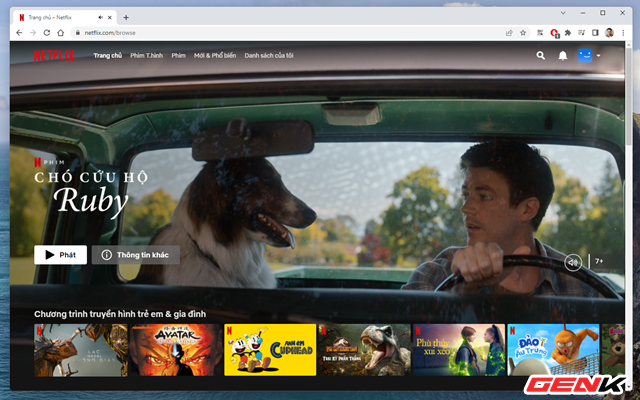Play the featured movie with Phát
The height and width of the screenshot is (400, 640).
pos(60,255)
